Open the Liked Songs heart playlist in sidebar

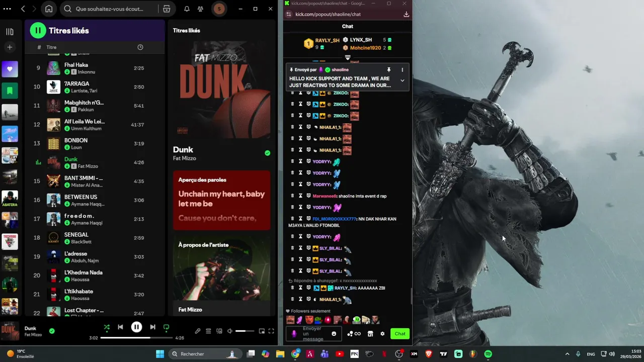[x=10, y=69]
